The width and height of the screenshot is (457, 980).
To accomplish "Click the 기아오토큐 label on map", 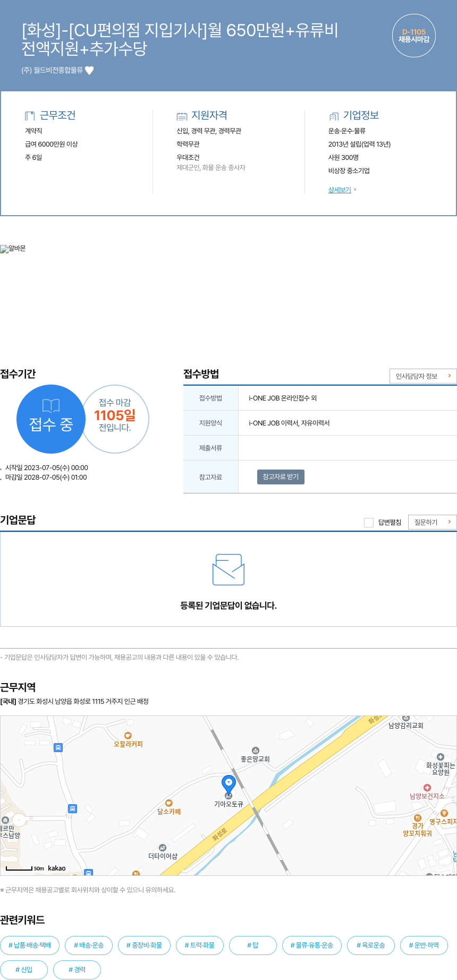I will pyautogui.click(x=228, y=804).
